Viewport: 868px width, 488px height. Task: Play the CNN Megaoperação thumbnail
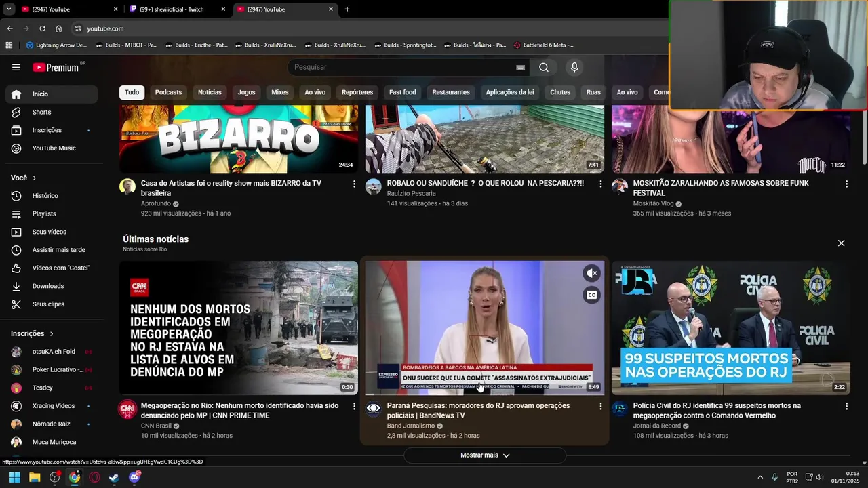239,327
